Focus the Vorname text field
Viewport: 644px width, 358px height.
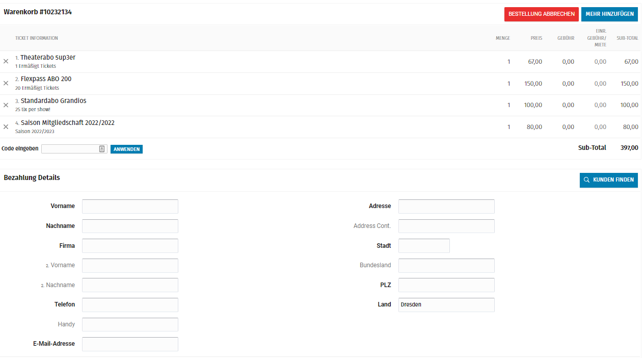click(130, 207)
